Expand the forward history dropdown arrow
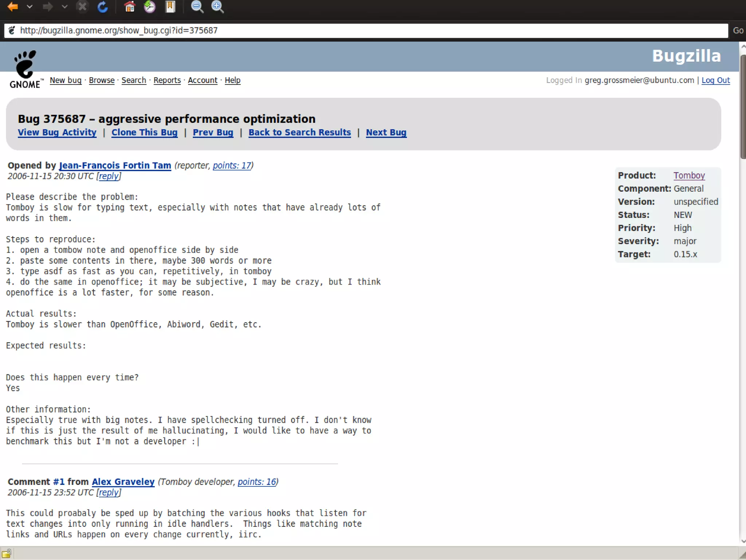This screenshot has width=746, height=560. (64, 7)
